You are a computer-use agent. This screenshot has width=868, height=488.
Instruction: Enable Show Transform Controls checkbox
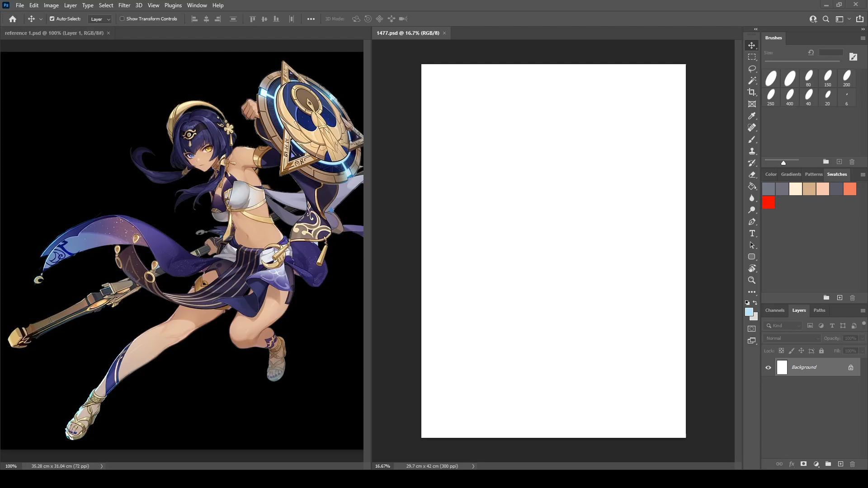[122, 19]
